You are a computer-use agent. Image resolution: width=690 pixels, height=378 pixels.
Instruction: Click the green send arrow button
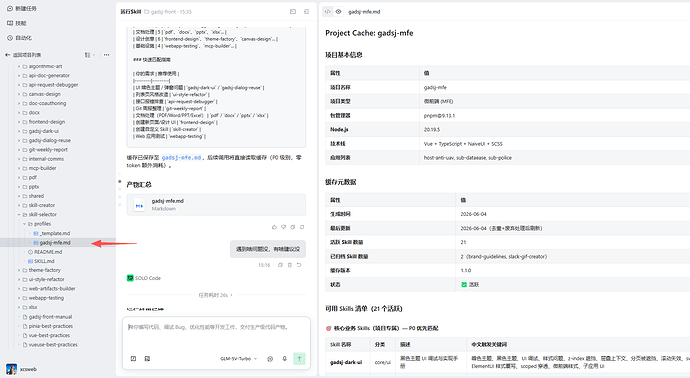point(299,359)
